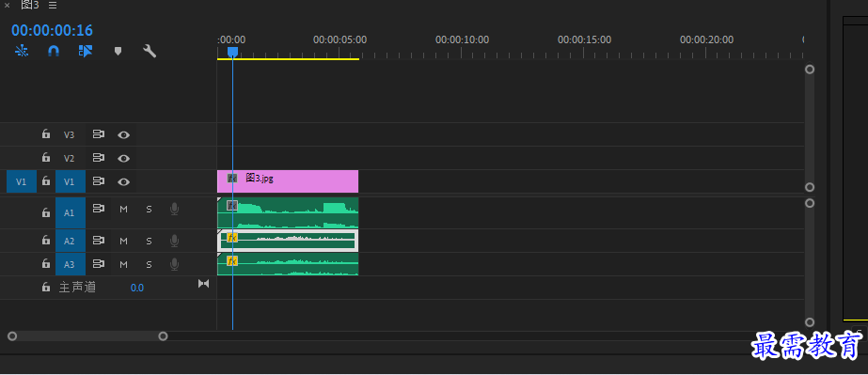This screenshot has width=868, height=375.
Task: Click the master track 0.0 volume value
Action: (136, 288)
